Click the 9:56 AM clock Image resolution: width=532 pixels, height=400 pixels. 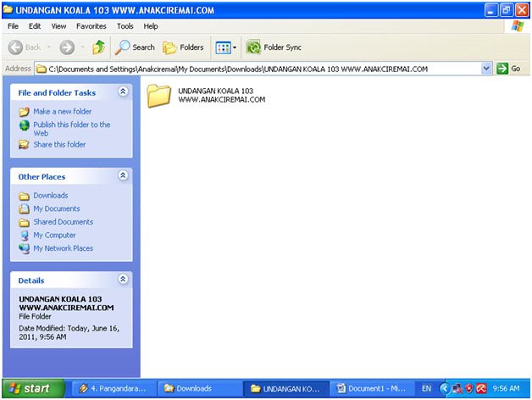[x=506, y=388]
